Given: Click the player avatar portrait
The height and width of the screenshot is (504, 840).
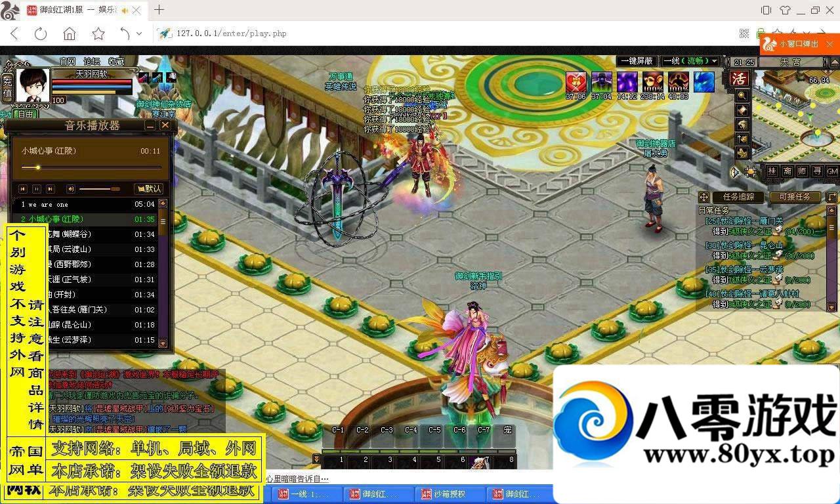Looking at the screenshot, I should (32, 85).
